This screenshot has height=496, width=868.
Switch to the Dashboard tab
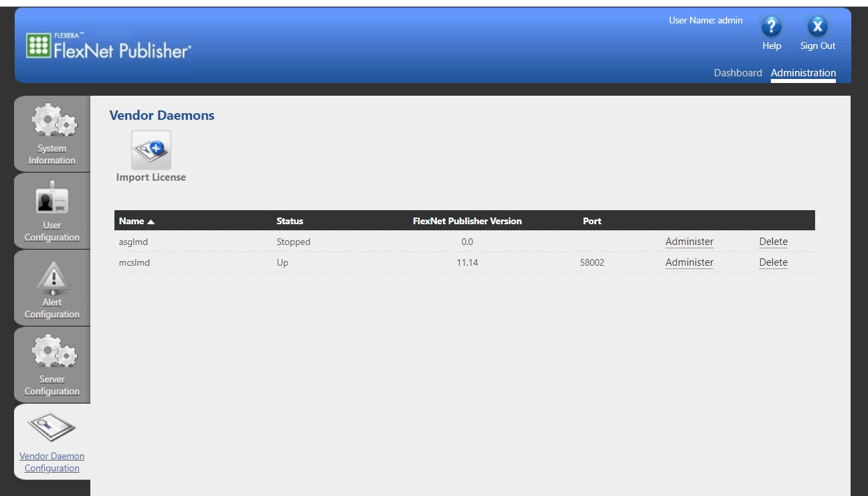click(737, 73)
